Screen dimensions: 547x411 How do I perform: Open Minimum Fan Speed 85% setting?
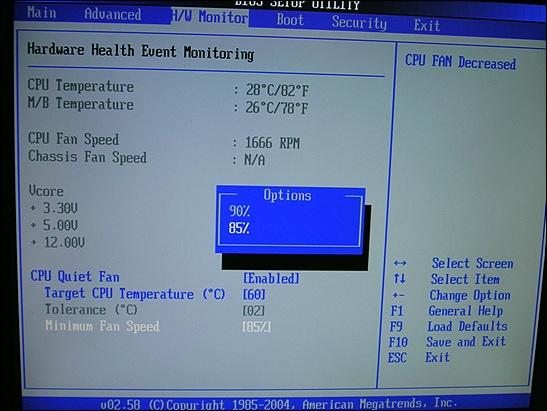256,327
